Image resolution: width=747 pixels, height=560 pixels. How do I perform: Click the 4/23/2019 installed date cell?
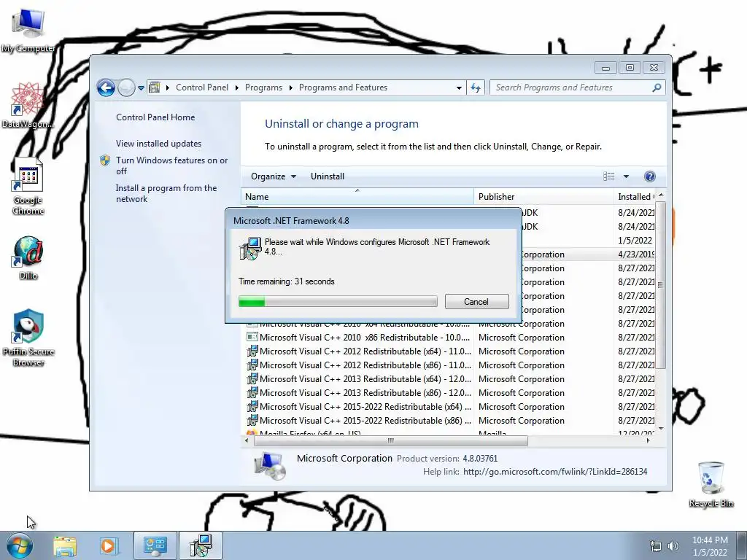point(636,254)
